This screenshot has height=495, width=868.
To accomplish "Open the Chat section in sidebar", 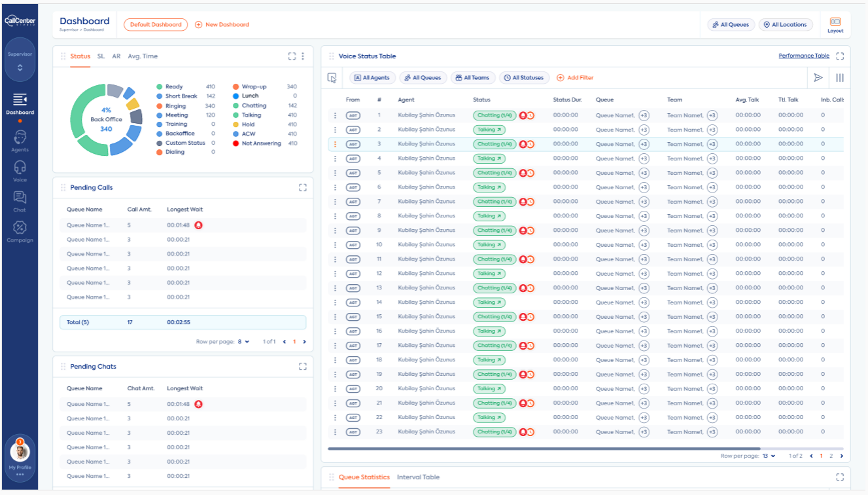I will [20, 201].
